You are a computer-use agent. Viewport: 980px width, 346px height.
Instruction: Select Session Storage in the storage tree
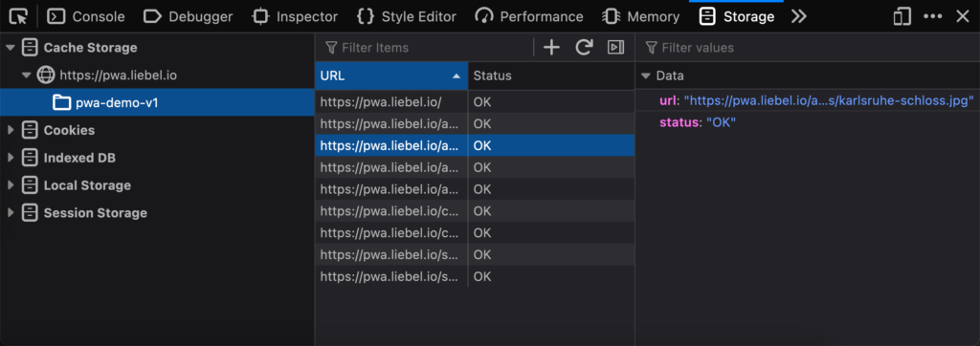point(95,212)
